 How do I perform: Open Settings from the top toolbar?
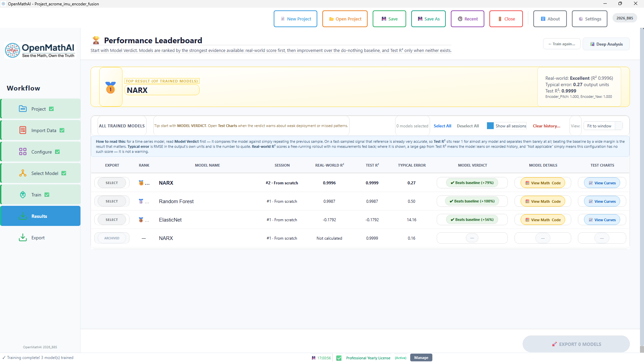click(x=590, y=19)
